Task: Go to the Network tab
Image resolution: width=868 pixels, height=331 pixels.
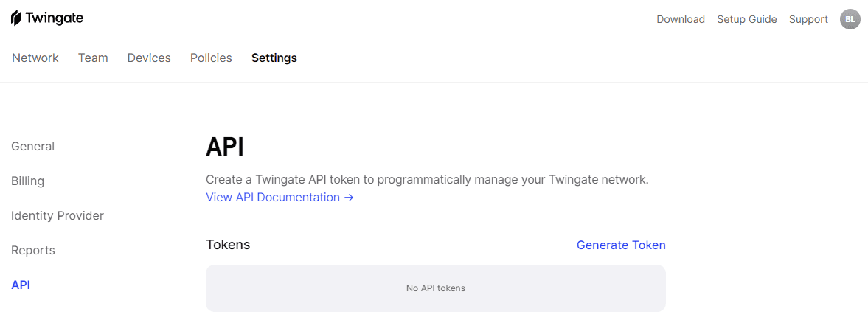Action: coord(35,58)
